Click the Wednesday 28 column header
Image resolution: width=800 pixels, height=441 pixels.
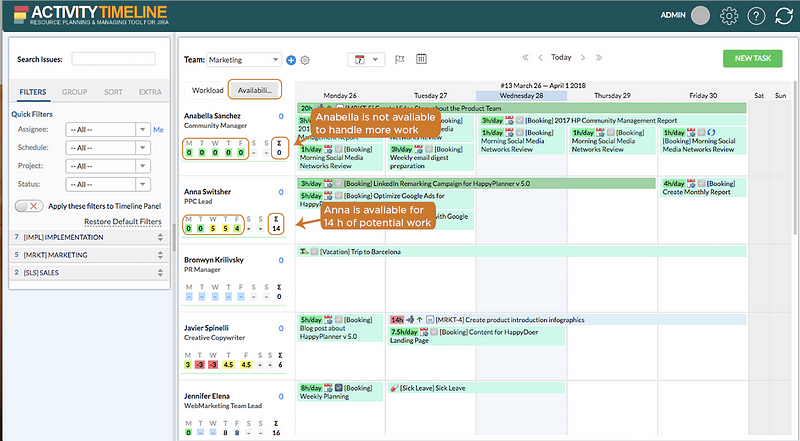521,95
